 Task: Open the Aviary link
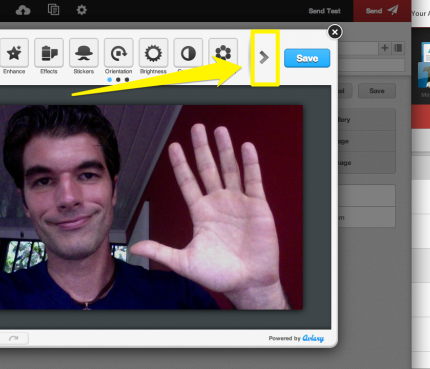313,338
